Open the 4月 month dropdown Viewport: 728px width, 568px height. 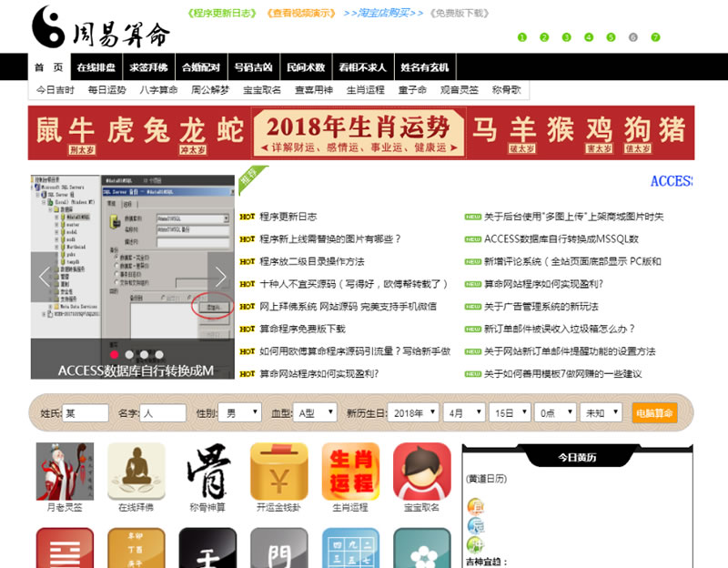point(467,411)
